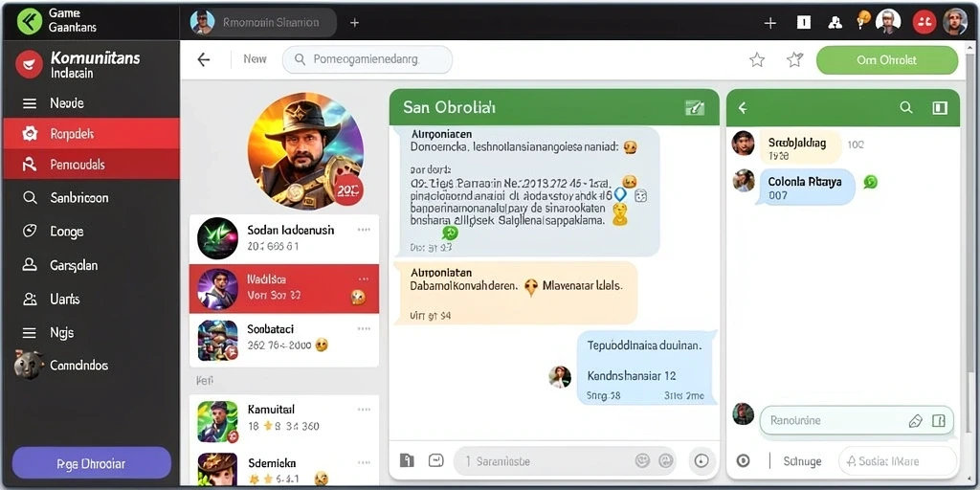Image resolution: width=980 pixels, height=490 pixels.
Task: Focus the Saramiasbe message input field
Action: (565, 461)
